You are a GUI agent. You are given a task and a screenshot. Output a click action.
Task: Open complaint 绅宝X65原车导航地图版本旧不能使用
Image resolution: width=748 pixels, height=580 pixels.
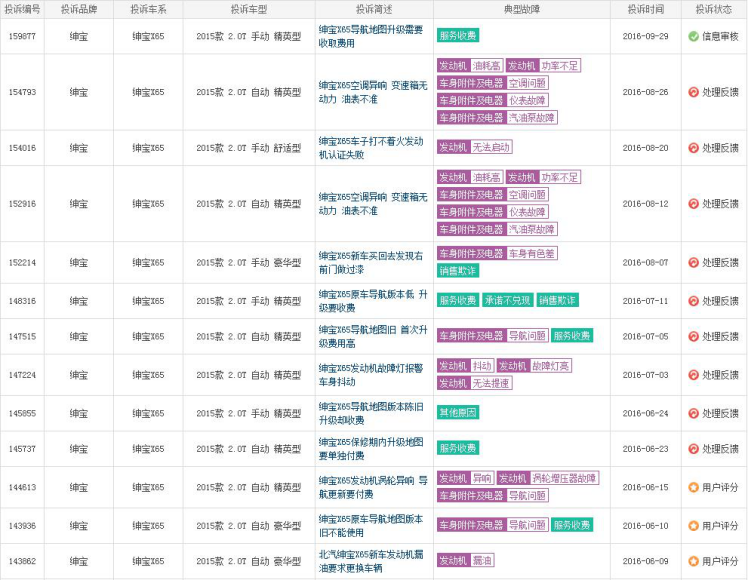pyautogui.click(x=371, y=526)
